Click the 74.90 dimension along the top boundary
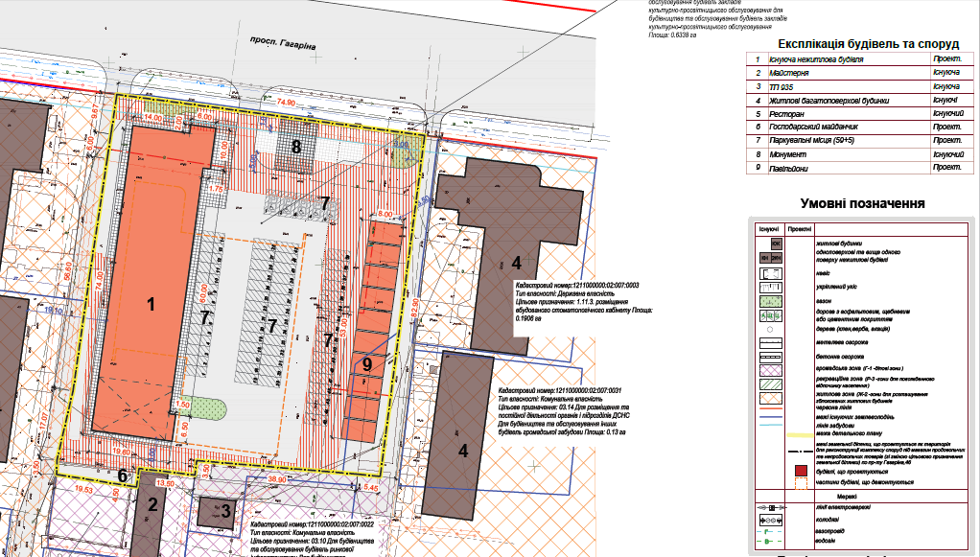The width and height of the screenshot is (980, 557). tap(285, 101)
